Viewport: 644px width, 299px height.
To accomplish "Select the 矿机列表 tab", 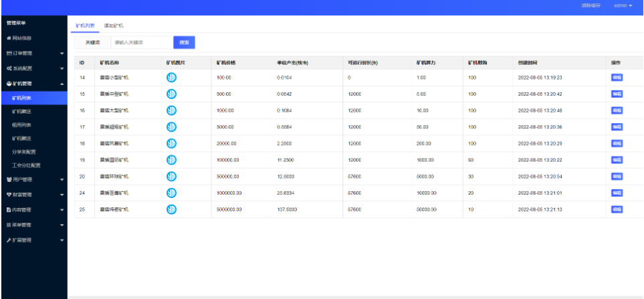I will (x=84, y=25).
